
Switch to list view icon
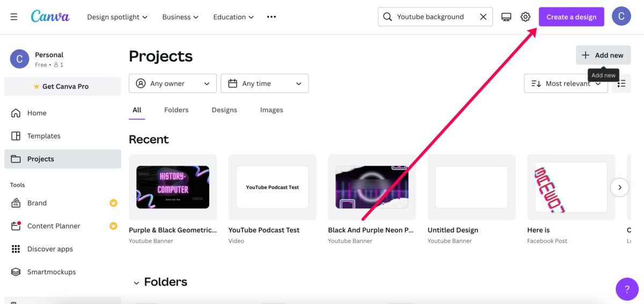click(621, 84)
